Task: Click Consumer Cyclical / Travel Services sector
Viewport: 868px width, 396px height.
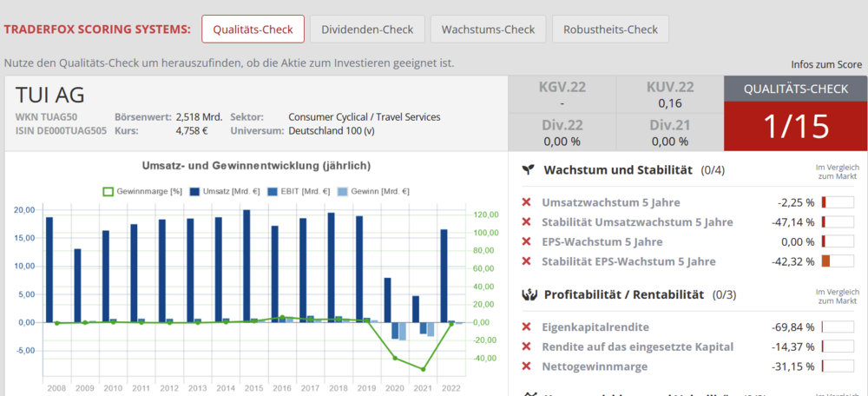Action: 365,117
